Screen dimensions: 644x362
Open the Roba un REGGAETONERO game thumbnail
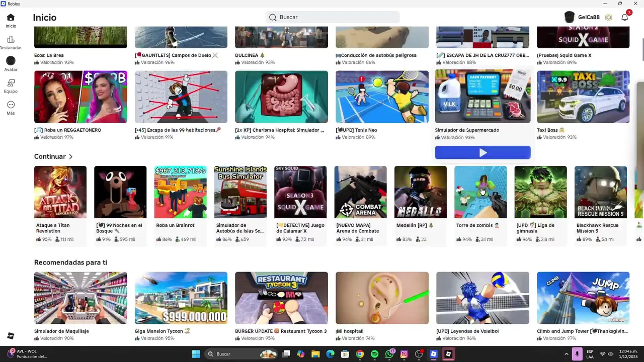[x=80, y=97]
